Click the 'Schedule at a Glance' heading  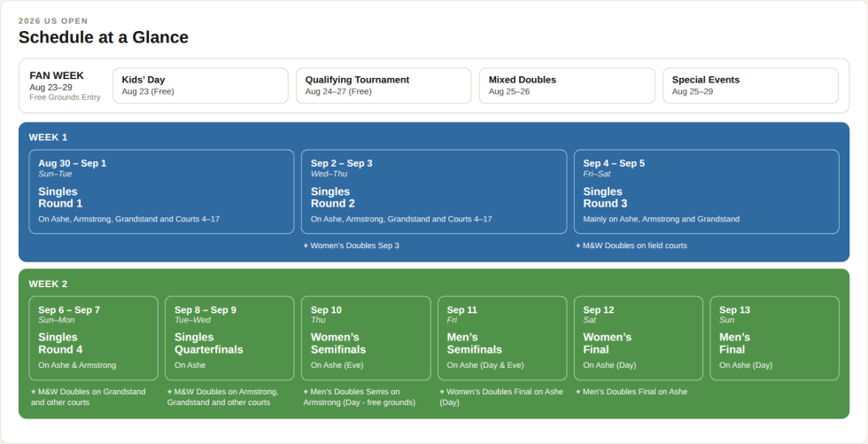(x=104, y=37)
